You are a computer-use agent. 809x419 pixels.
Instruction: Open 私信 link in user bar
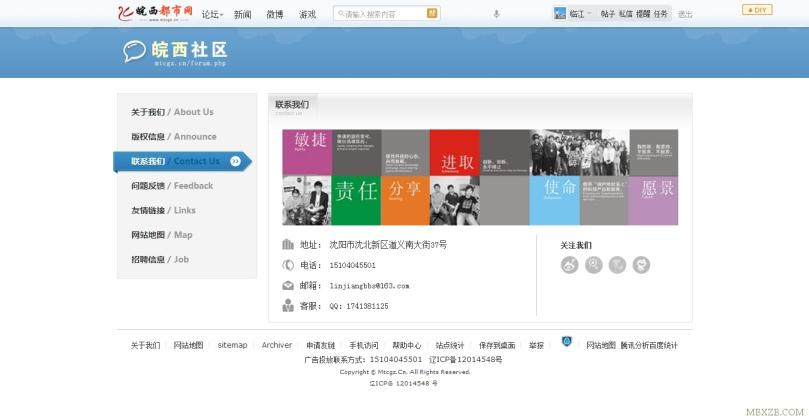click(x=626, y=14)
